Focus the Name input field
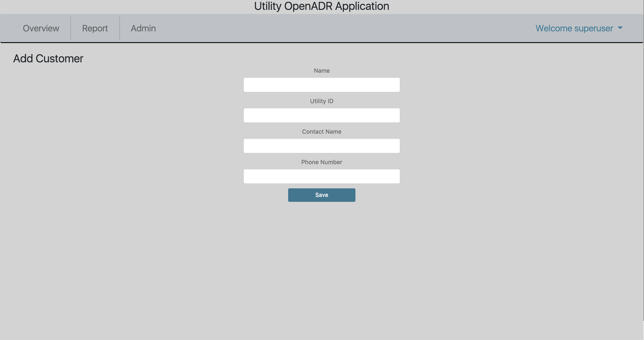This screenshot has width=644, height=340. click(321, 85)
